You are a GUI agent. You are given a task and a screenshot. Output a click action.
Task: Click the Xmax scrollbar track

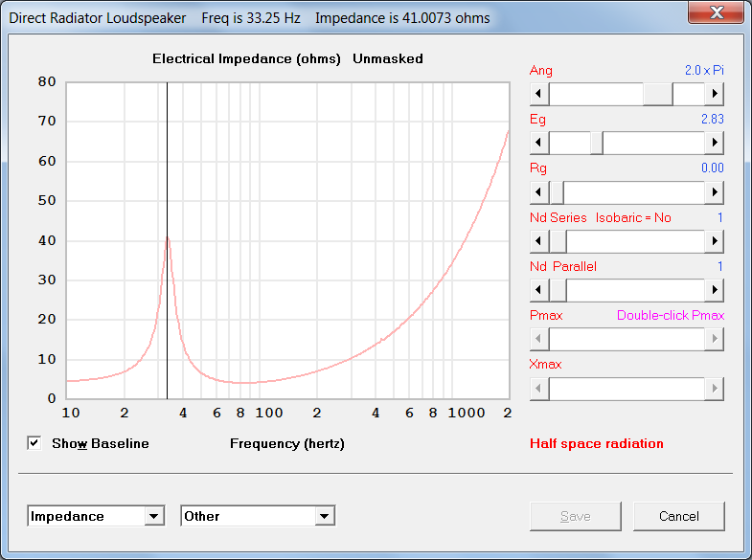(627, 389)
